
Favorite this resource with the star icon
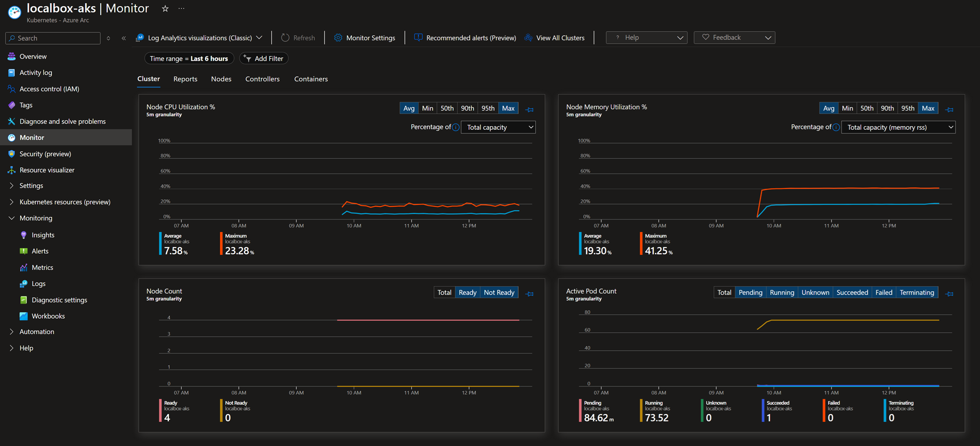pos(165,8)
